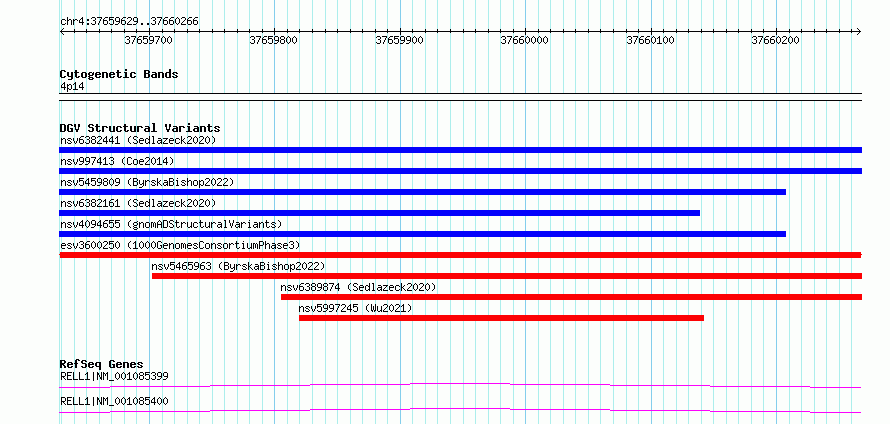Click label nsv997413 (Coe2014)
This screenshot has height=424, width=890.
point(117,161)
